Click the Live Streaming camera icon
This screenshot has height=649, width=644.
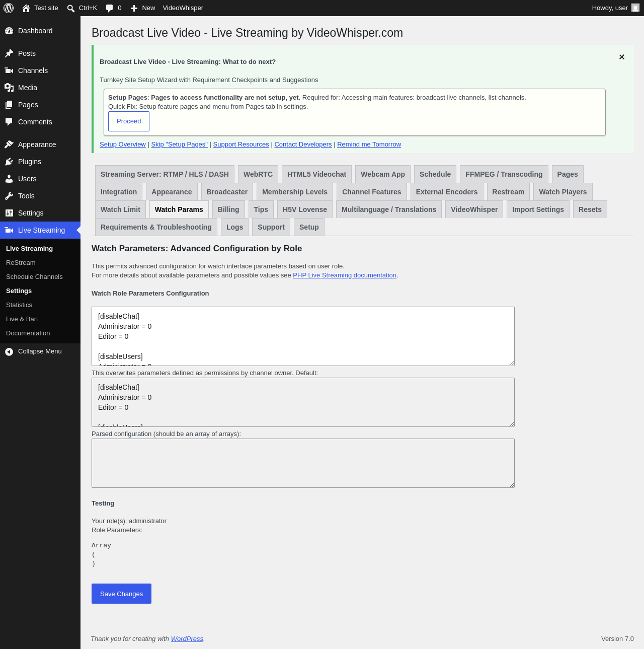9,230
